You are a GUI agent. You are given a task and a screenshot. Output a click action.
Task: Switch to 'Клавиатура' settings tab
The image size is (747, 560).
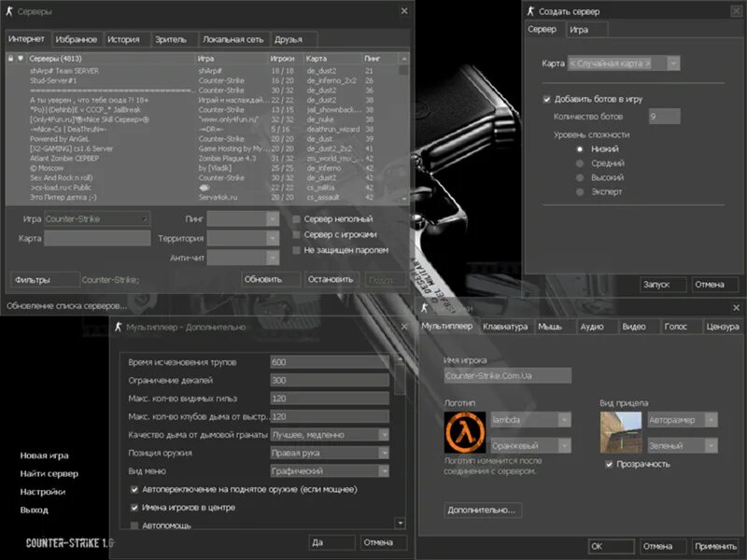click(x=505, y=327)
